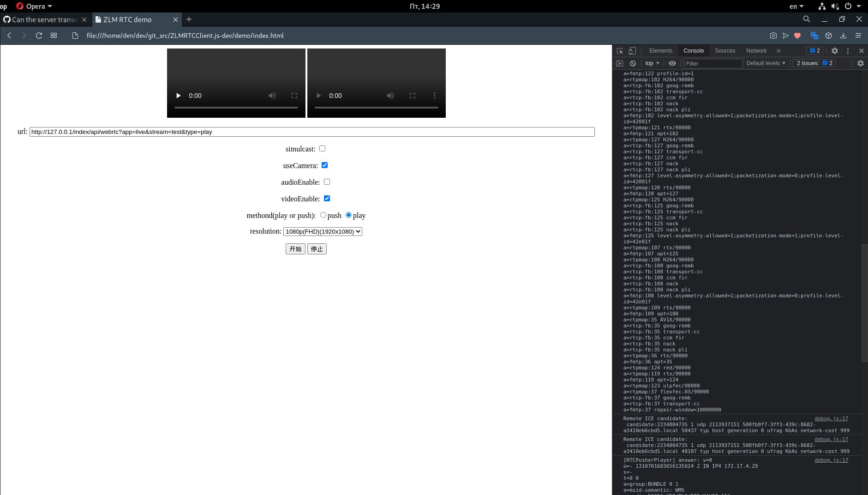Switch to the 'Can the server transn' tab
The width and height of the screenshot is (868, 495).
coord(45,19)
